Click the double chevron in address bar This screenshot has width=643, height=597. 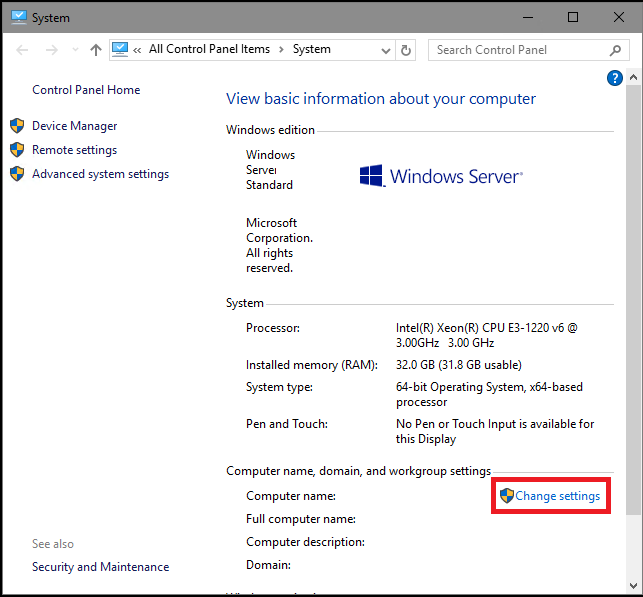[137, 50]
